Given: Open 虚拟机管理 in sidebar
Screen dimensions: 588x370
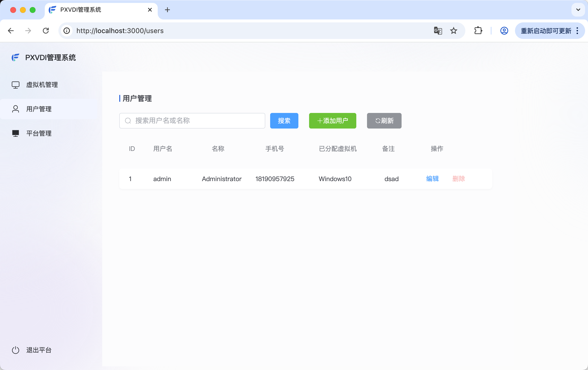Looking at the screenshot, I should pos(42,85).
